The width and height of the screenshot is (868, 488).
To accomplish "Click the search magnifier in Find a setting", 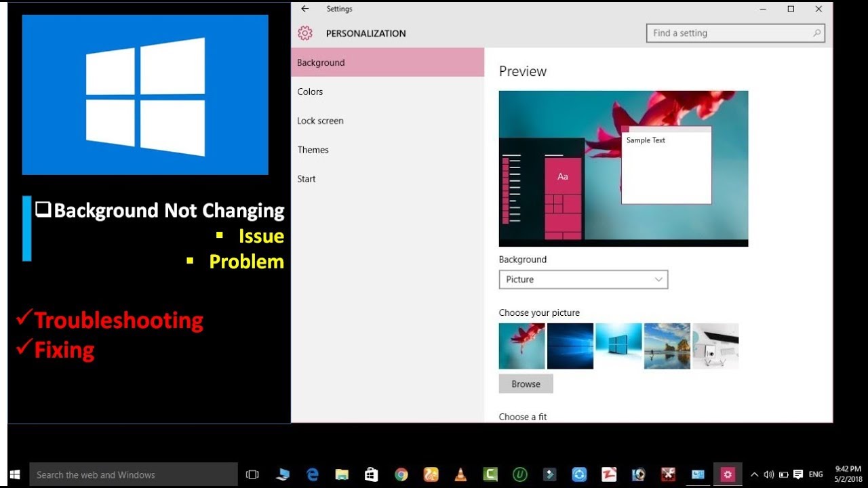I will (816, 33).
